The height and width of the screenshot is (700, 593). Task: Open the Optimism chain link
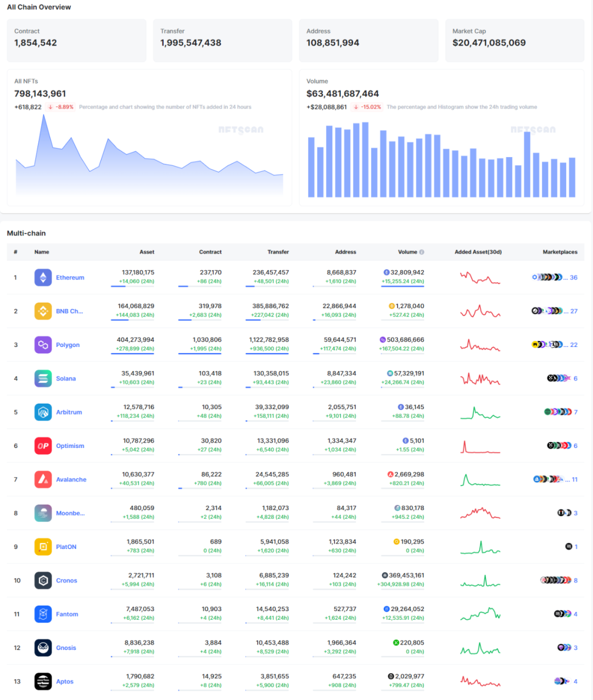70,446
